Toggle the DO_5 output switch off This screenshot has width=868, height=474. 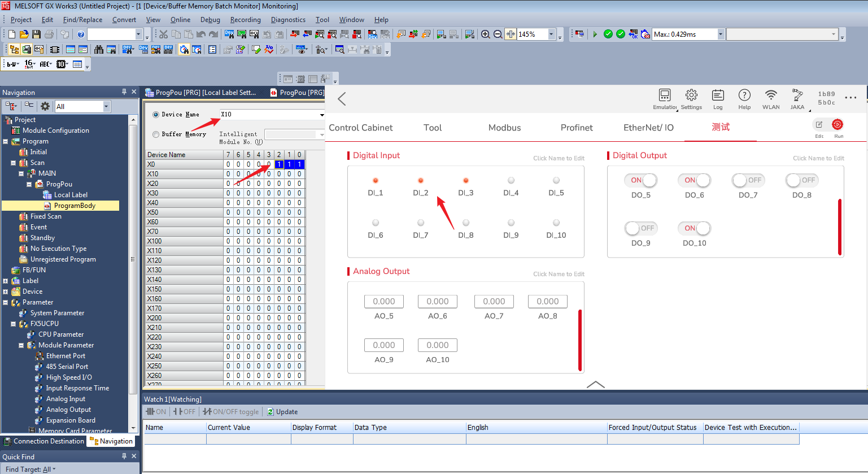641,180
